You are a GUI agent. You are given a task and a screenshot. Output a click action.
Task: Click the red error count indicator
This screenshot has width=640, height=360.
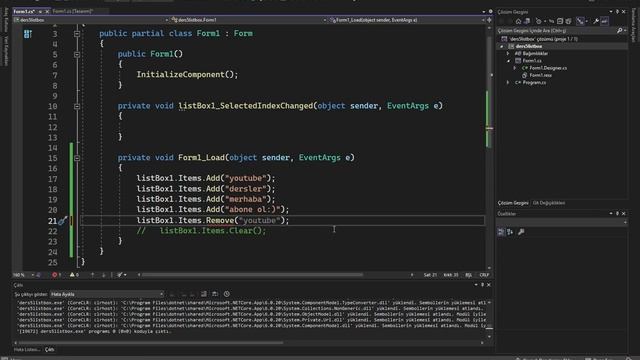click(56, 275)
